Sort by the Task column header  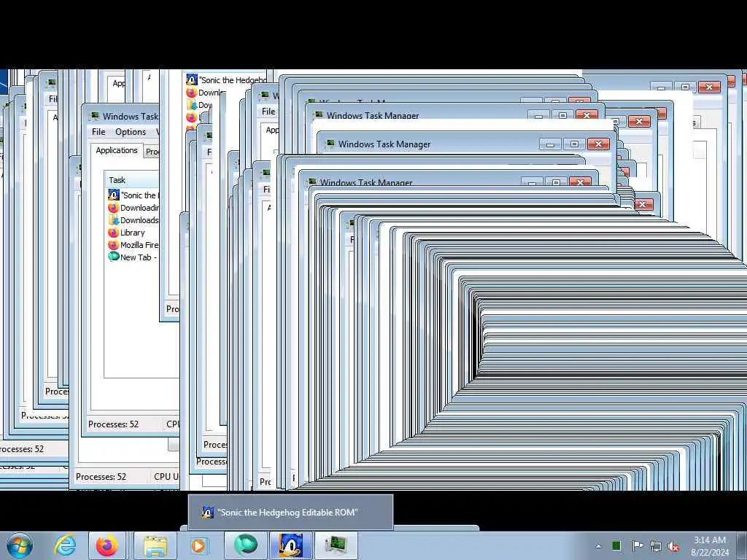click(131, 179)
